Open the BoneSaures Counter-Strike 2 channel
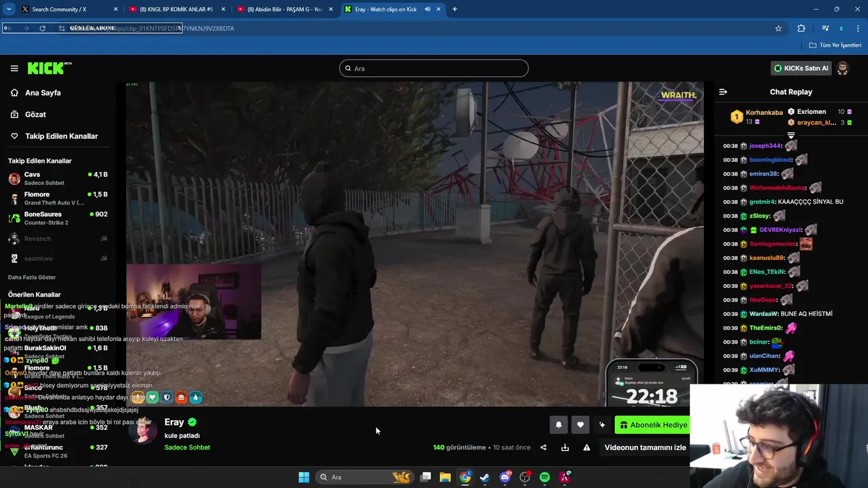The width and height of the screenshot is (868, 488). (x=58, y=218)
